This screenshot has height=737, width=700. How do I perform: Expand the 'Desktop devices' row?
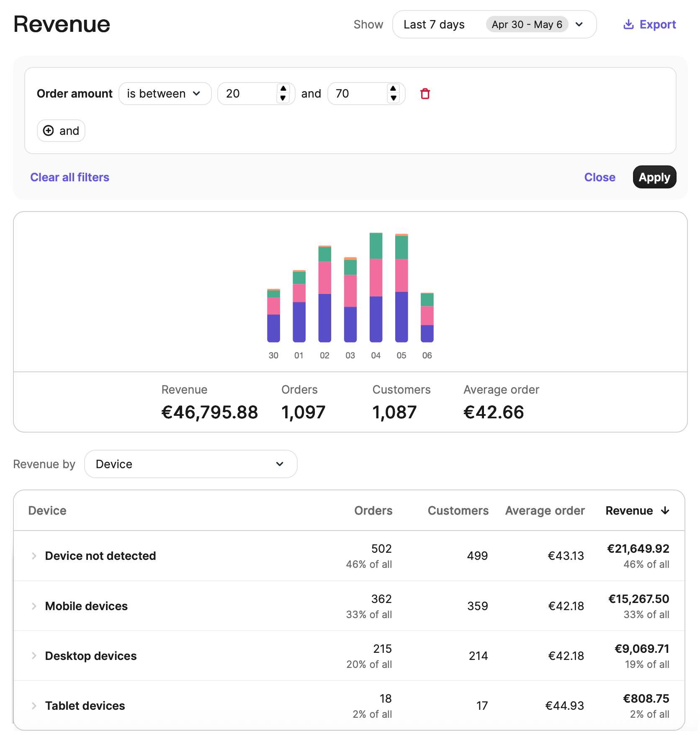[33, 656]
